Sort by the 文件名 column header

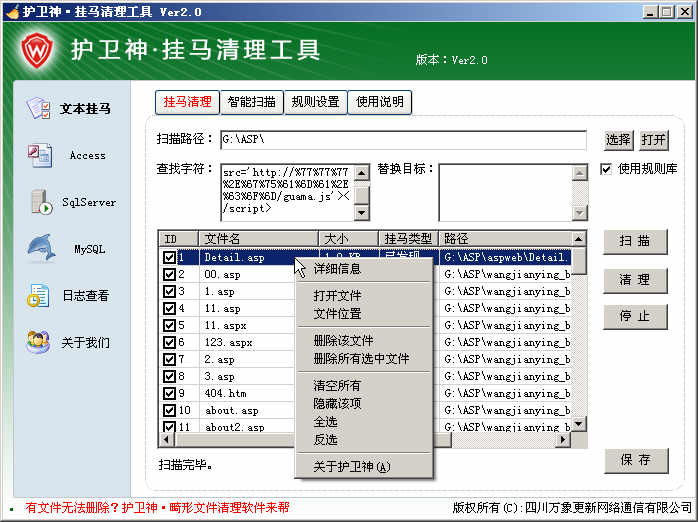click(x=259, y=239)
